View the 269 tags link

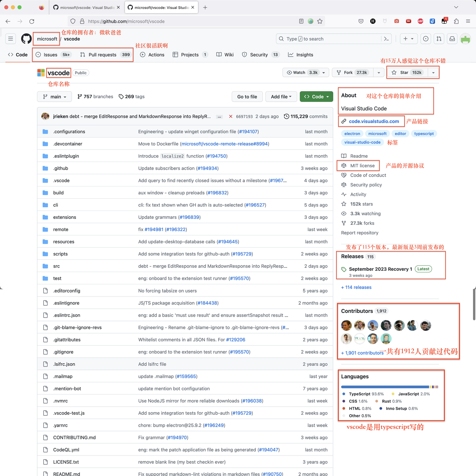point(132,97)
